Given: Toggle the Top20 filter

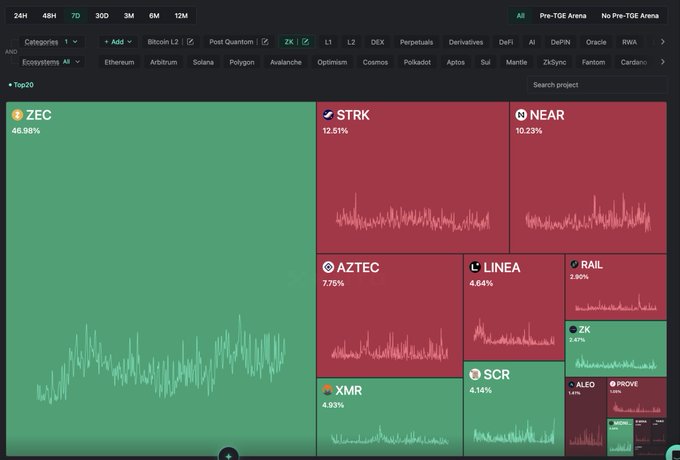Looking at the screenshot, I should 21,85.
